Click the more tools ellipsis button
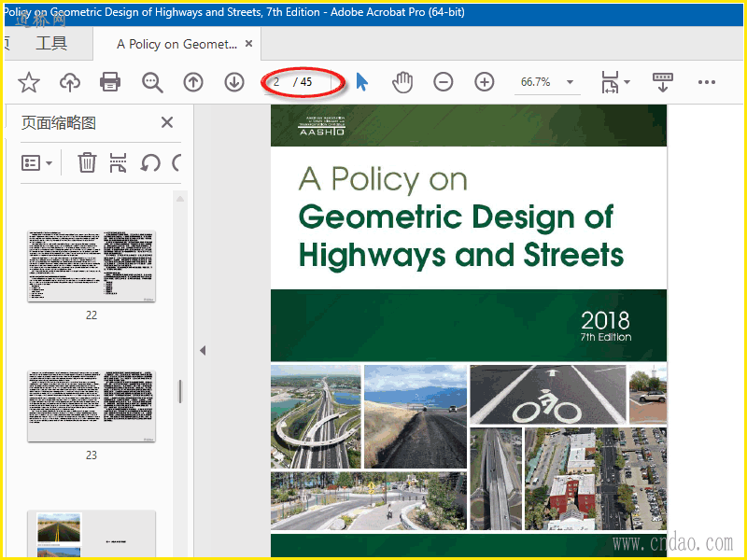The height and width of the screenshot is (560, 747). pyautogui.click(x=707, y=82)
